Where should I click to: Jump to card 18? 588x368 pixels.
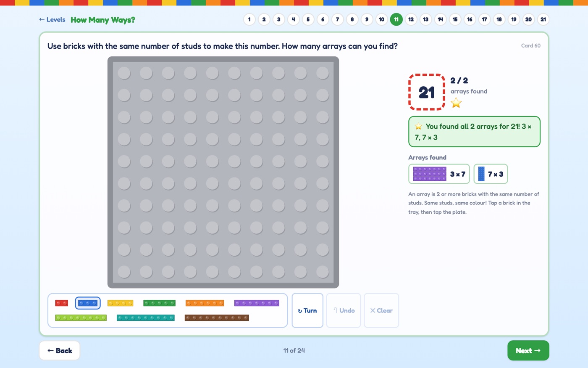(499, 19)
